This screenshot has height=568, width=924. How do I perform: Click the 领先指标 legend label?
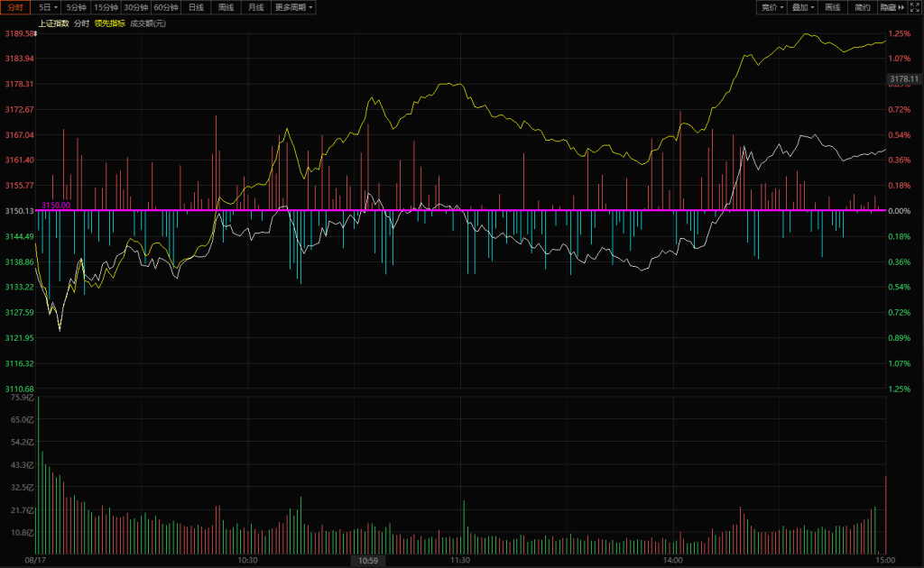pyautogui.click(x=110, y=23)
